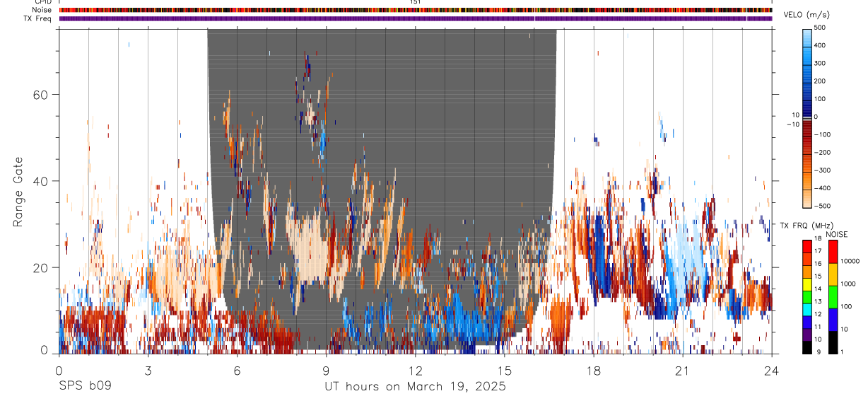Image resolution: width=868 pixels, height=401 pixels.
Task: Click the 16 label on TX FRQ scale
Action: [x=819, y=265]
